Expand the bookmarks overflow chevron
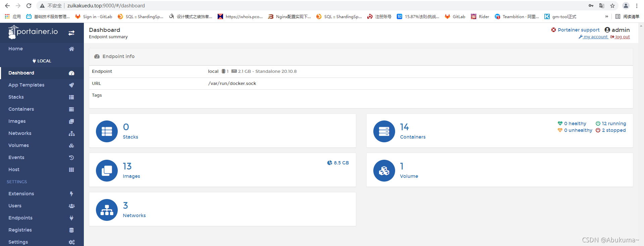This screenshot has height=246, width=644. tap(606, 16)
